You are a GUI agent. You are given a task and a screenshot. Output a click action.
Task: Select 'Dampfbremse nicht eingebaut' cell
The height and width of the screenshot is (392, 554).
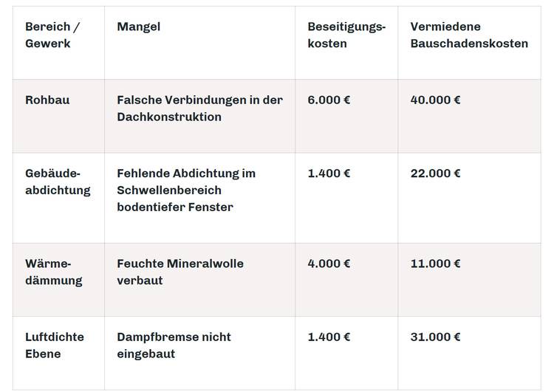tap(174, 345)
